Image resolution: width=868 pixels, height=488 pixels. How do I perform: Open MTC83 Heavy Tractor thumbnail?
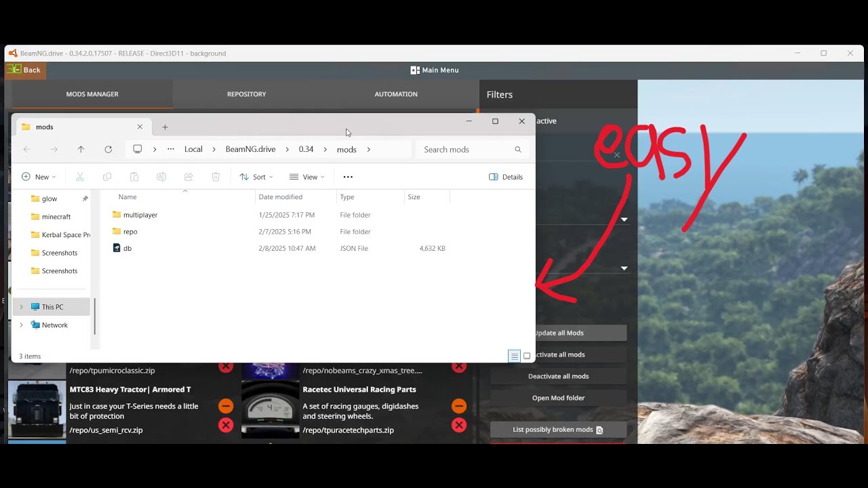tap(37, 409)
